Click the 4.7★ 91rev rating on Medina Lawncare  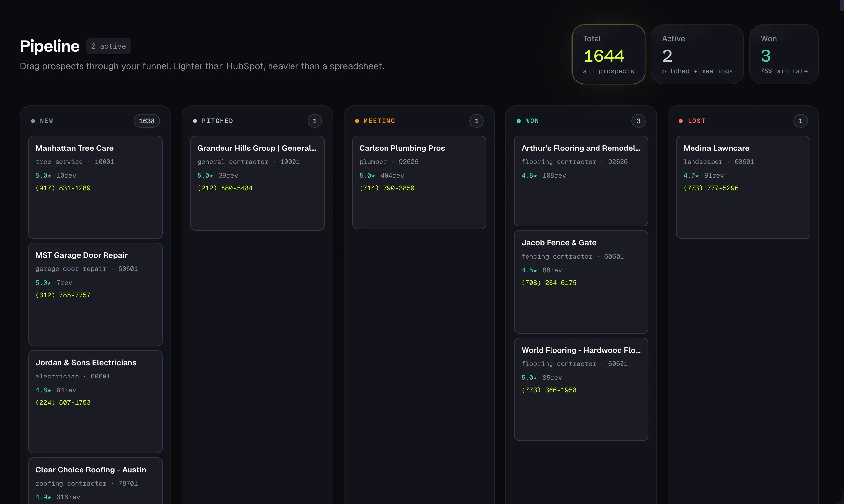click(704, 175)
